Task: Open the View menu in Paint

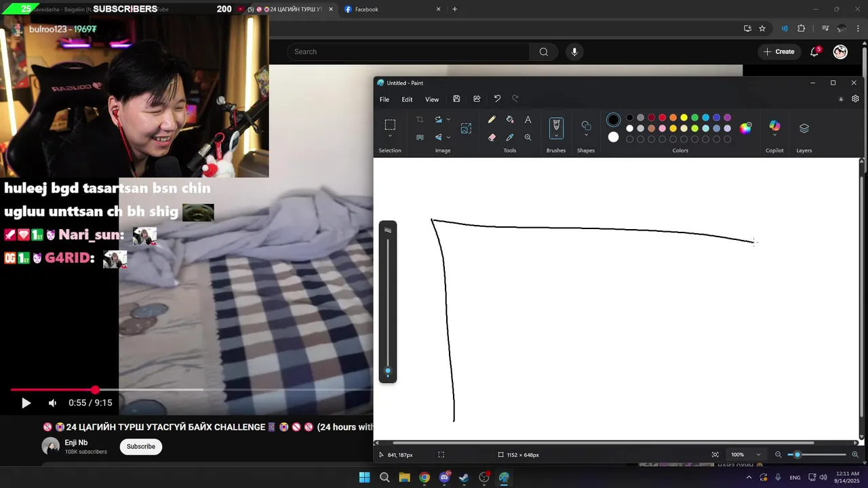Action: tap(432, 100)
